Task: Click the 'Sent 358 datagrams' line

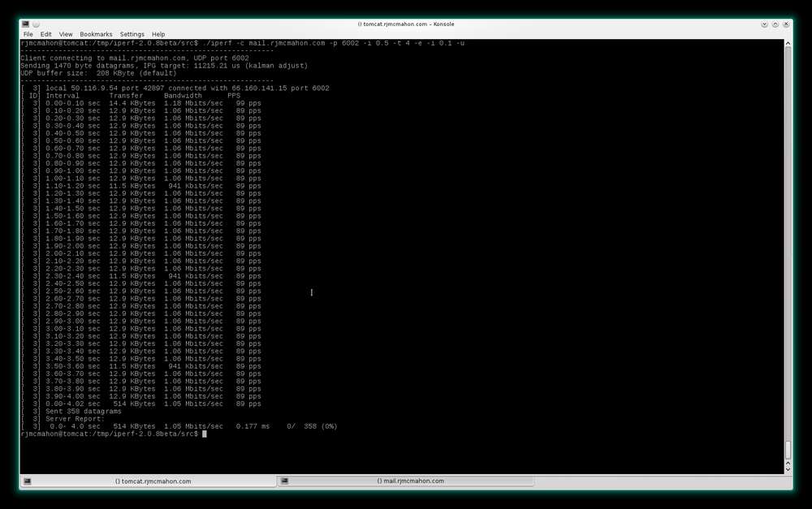Action: 71,411
